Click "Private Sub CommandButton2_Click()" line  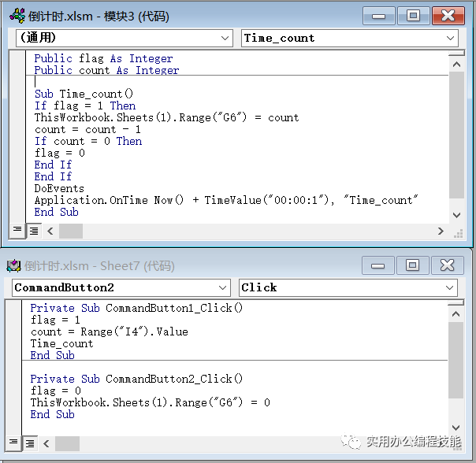[136, 379]
